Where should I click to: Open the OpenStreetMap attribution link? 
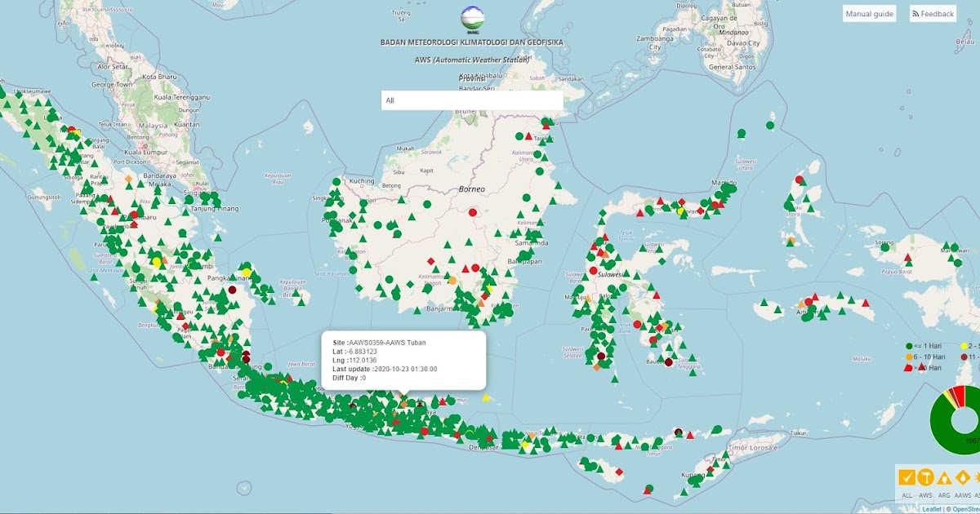click(964, 509)
